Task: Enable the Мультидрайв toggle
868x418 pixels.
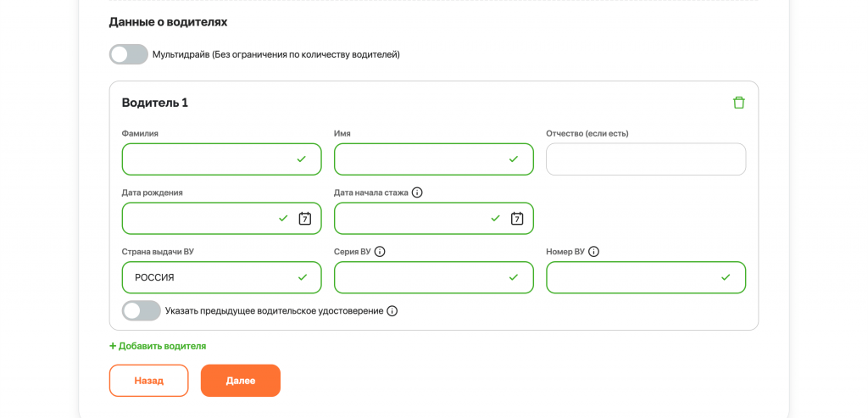Action: point(129,54)
